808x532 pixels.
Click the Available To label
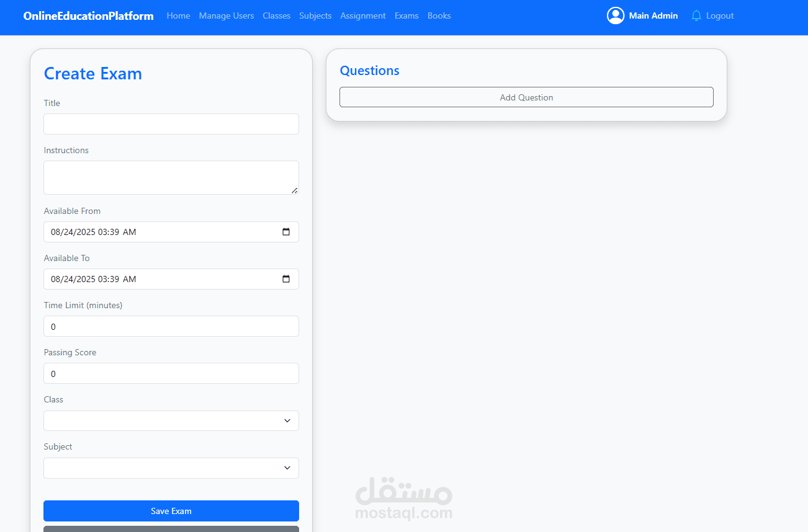[67, 258]
